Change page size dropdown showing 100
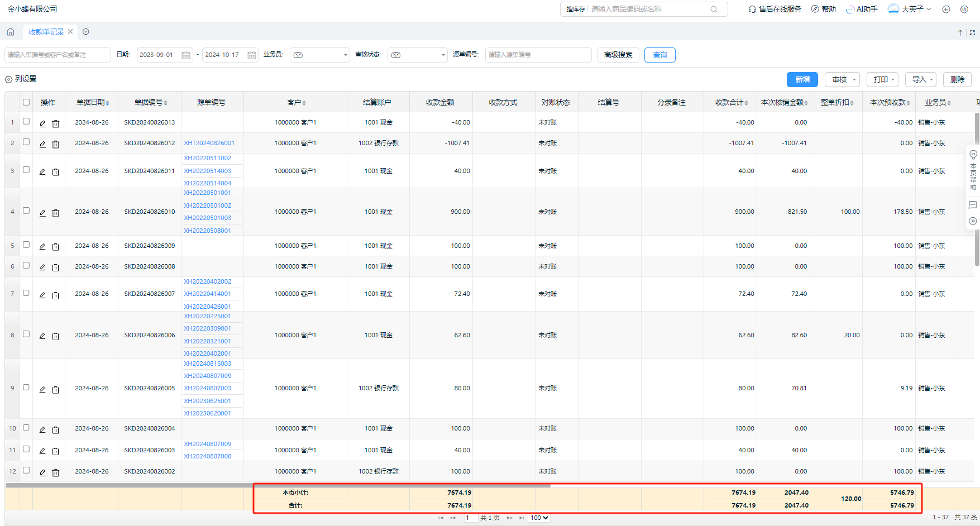This screenshot has height=526, width=980. click(539, 518)
